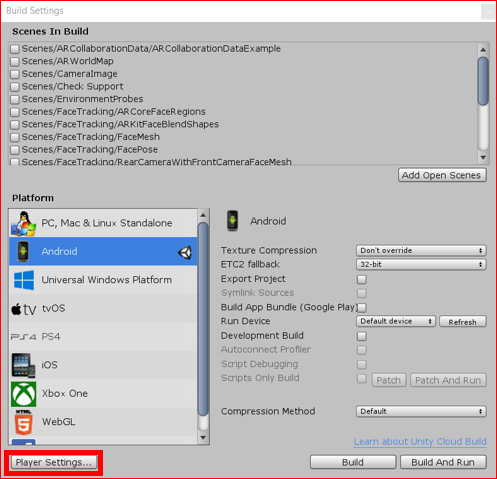The width and height of the screenshot is (497, 479).
Task: Select PC, Mac & Linux Standalone platform
Action: pyautogui.click(x=103, y=223)
